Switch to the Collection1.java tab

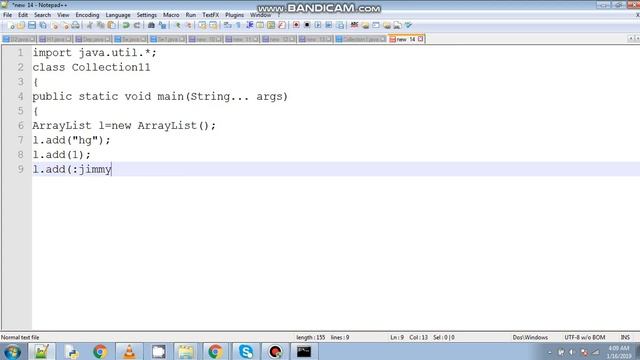(x=360, y=39)
